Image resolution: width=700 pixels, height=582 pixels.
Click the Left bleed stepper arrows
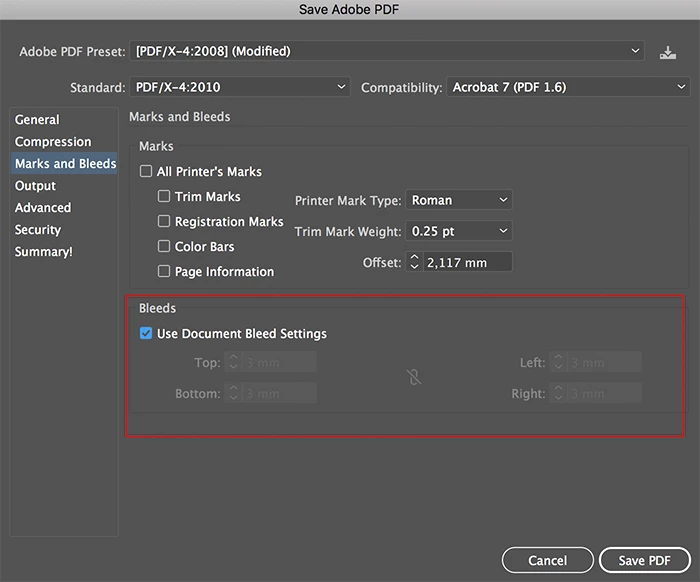tap(558, 362)
